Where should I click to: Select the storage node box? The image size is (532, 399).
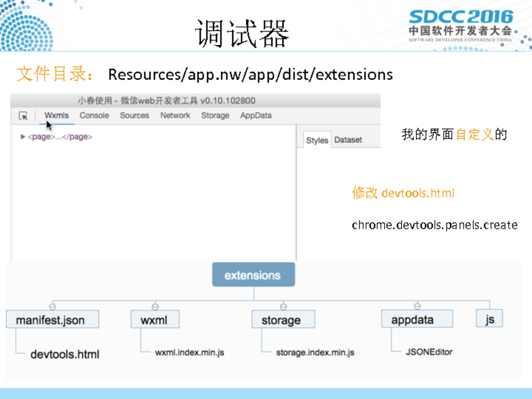coord(283,320)
